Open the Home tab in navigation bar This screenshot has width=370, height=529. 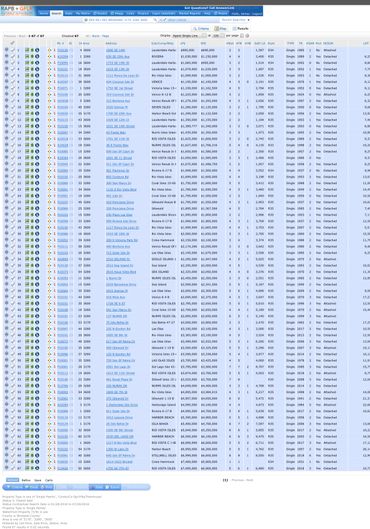coord(44,13)
